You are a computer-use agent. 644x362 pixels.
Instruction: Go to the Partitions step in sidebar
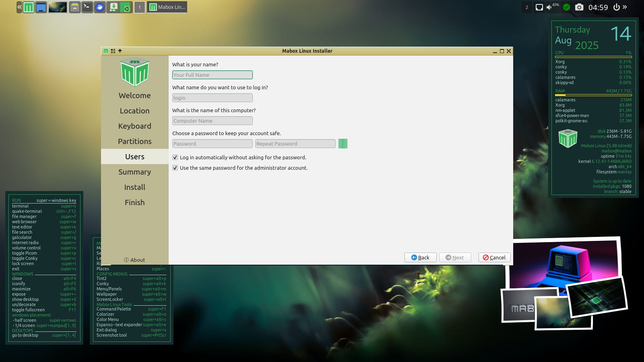(x=135, y=142)
